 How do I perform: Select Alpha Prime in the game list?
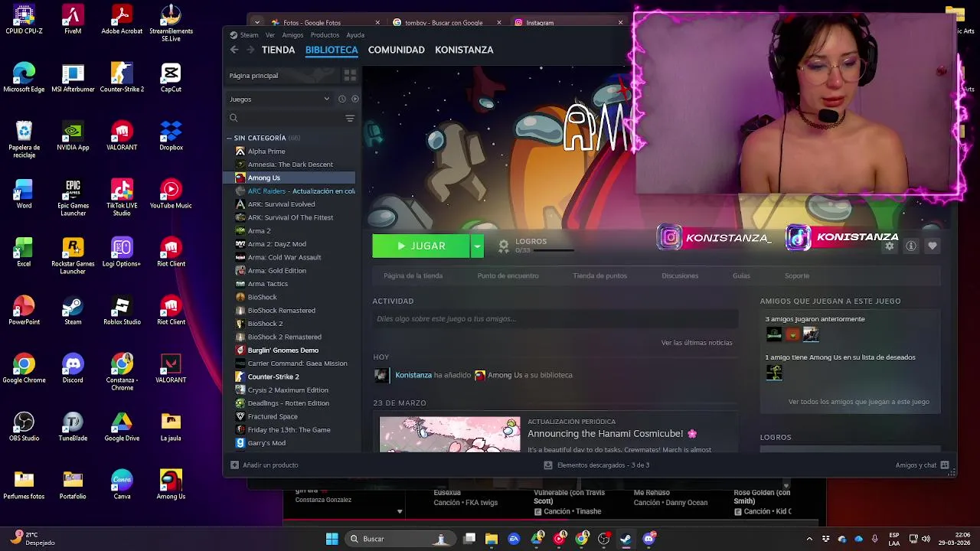pos(266,152)
